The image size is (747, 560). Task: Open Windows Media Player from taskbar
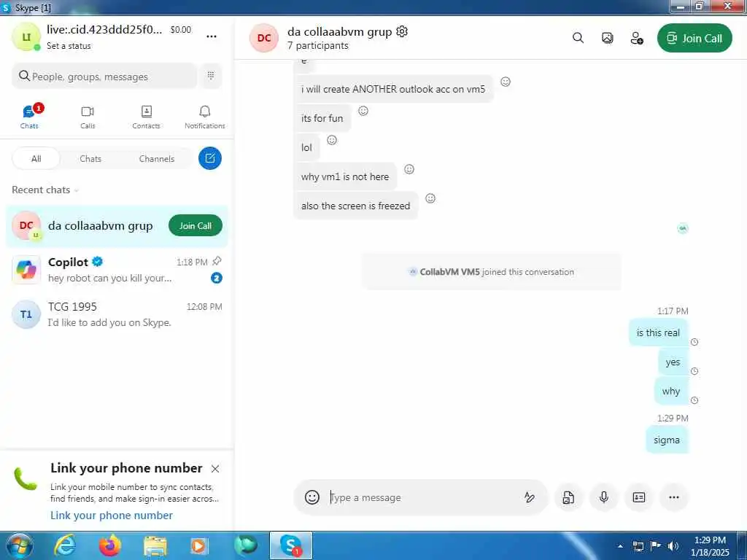coord(200,545)
